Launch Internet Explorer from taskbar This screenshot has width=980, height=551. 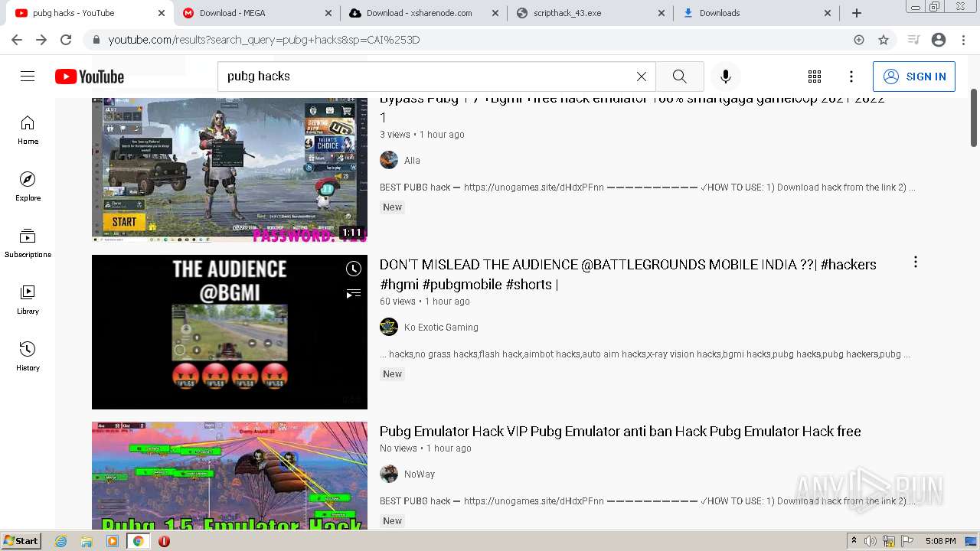[x=60, y=541]
